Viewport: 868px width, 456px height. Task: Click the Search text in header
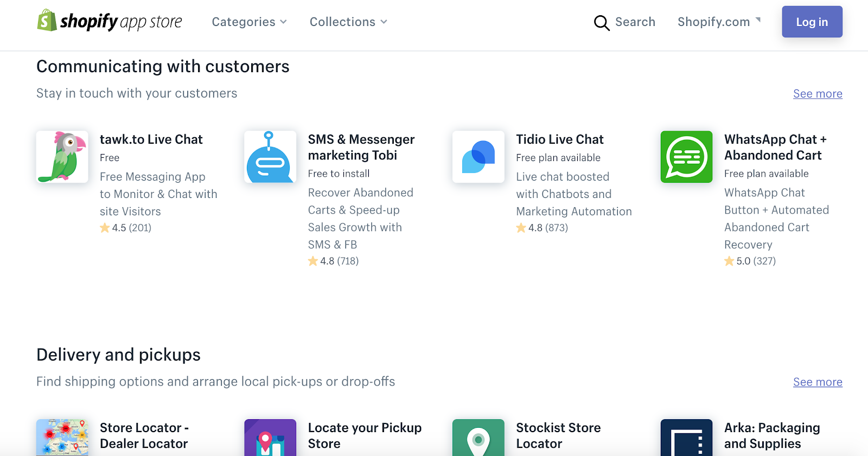point(635,22)
